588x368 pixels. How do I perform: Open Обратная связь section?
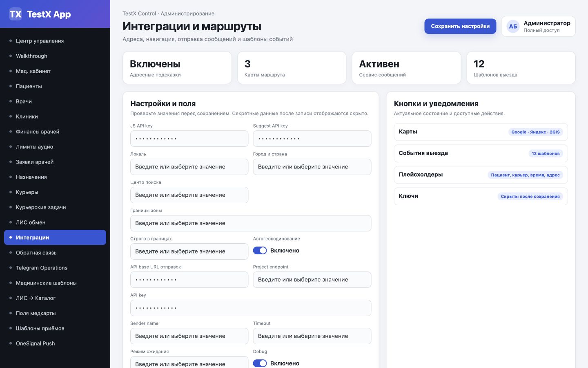pyautogui.click(x=55, y=253)
